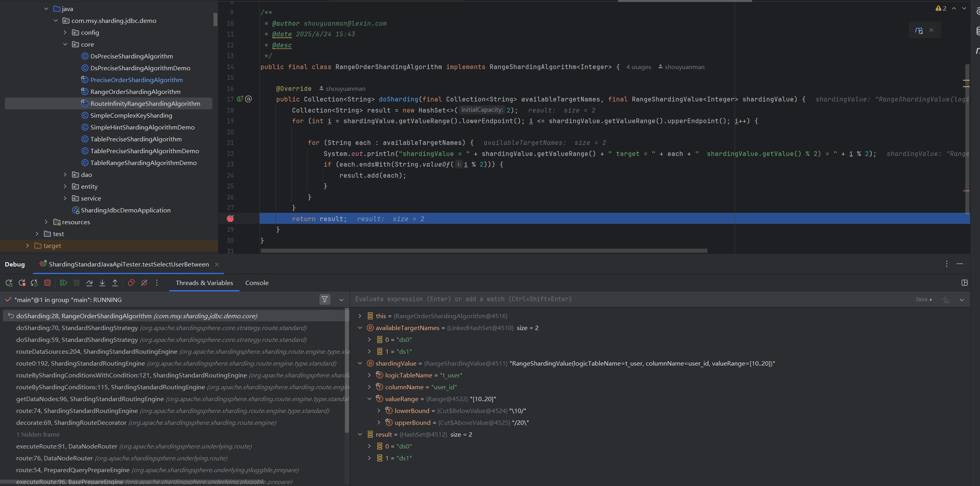Click the frames filter funnel icon
The width and height of the screenshot is (980, 486).
tap(324, 300)
